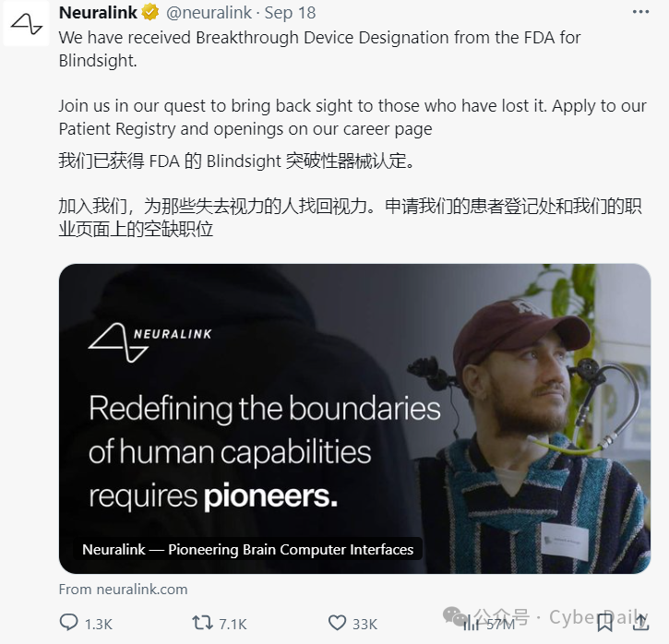
Task: Open the three-dot more options menu
Action: tap(640, 12)
